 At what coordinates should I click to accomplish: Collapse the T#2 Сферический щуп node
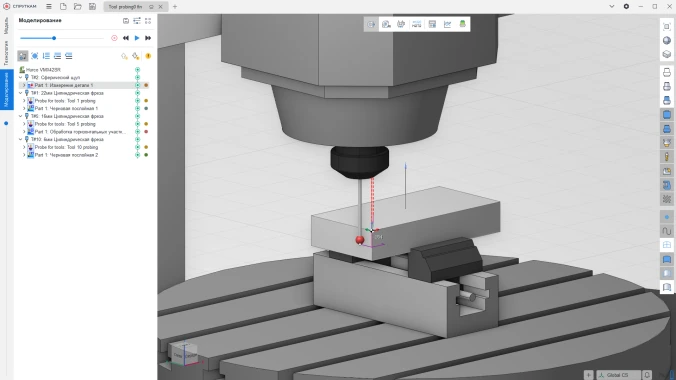21,78
